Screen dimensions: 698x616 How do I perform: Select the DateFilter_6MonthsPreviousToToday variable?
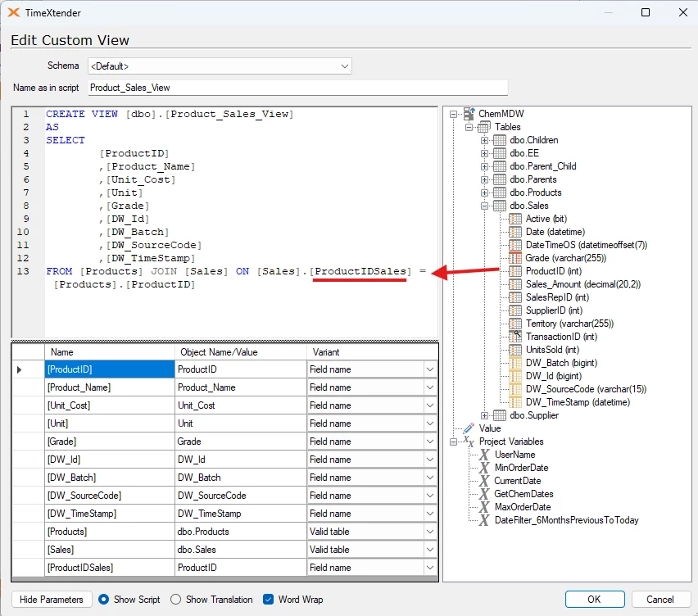(567, 520)
